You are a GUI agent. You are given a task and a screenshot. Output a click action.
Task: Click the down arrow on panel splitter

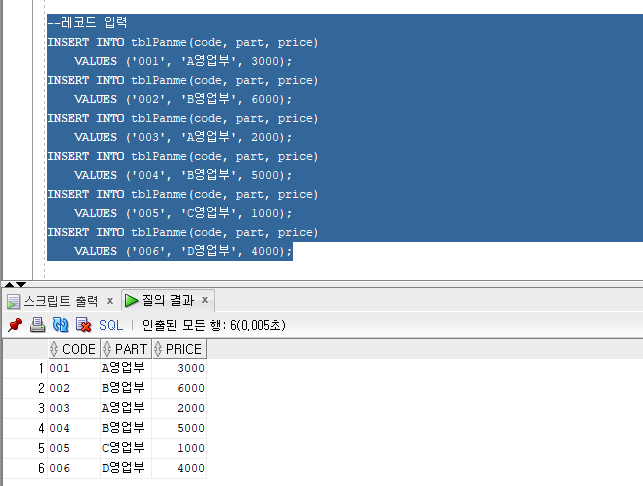click(21, 284)
